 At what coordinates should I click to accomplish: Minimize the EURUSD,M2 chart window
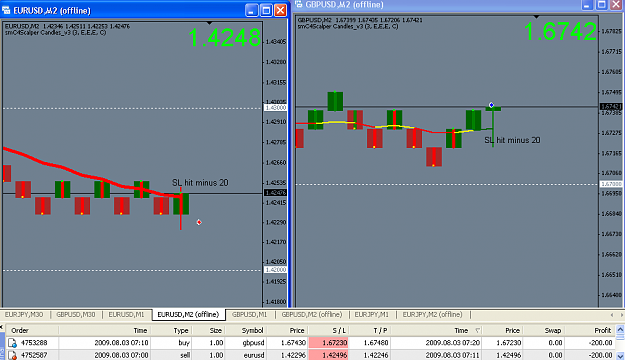pyautogui.click(x=252, y=10)
